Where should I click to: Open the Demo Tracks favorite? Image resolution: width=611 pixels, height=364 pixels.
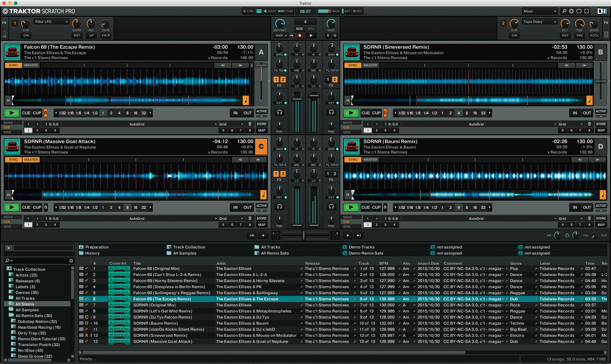point(361,247)
